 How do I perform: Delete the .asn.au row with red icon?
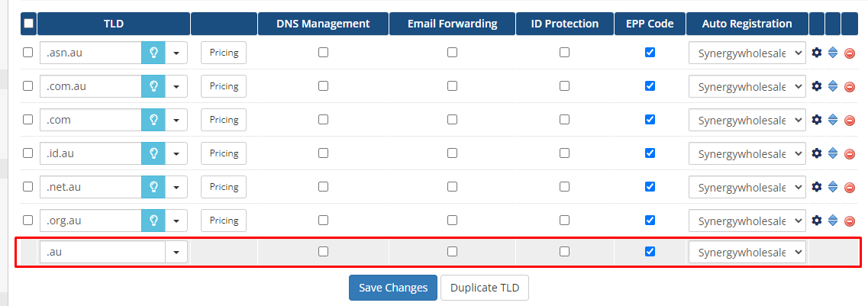(849, 53)
